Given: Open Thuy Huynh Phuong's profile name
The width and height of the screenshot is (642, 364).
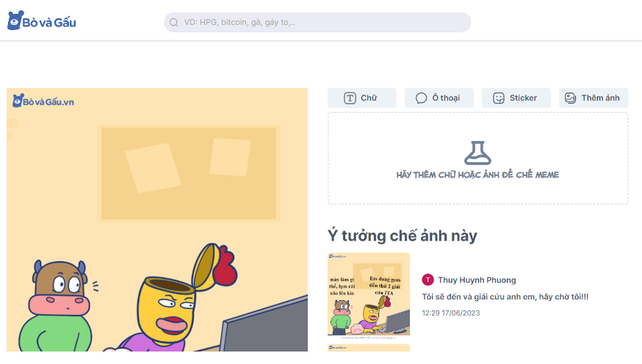Looking at the screenshot, I should [x=477, y=280].
